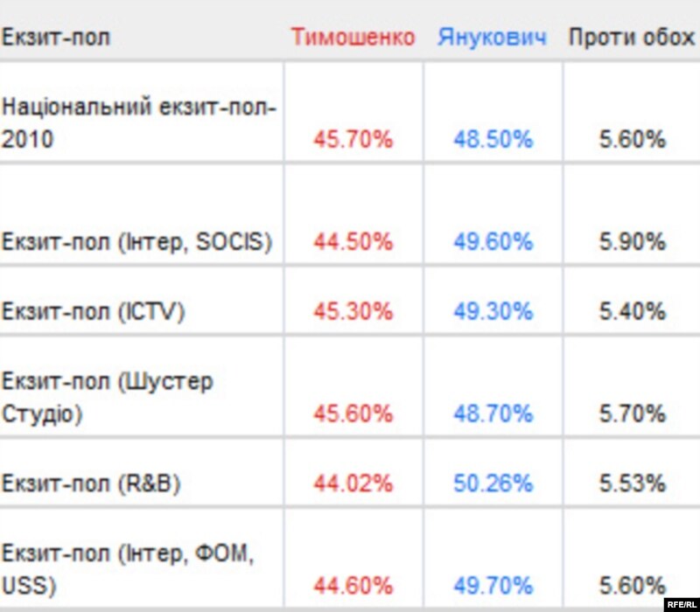Click the Екзит-пол (Шустер Студіо) row label

(108, 398)
